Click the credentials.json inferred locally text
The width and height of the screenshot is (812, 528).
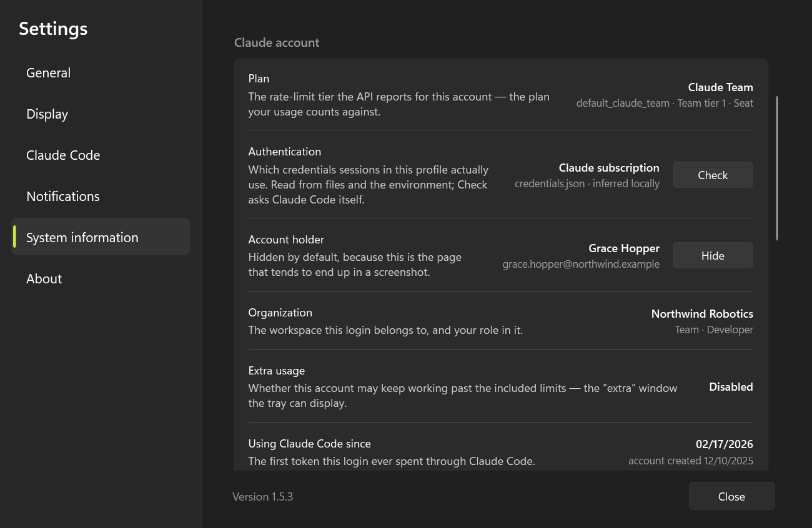pos(587,184)
